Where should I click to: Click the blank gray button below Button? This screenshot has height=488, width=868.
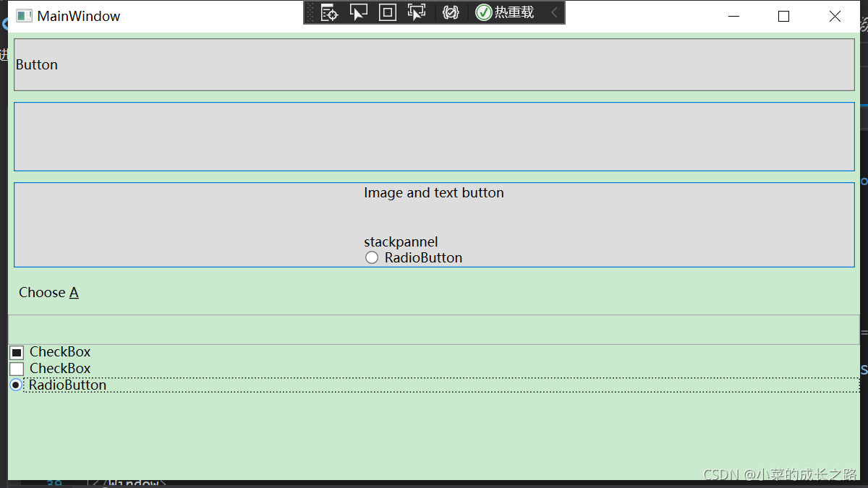coord(434,137)
